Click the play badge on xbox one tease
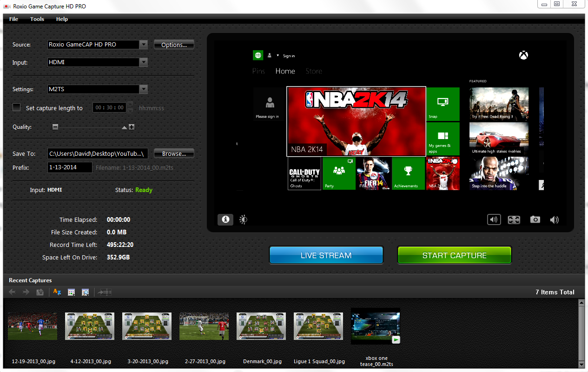588x372 pixels. [396, 340]
